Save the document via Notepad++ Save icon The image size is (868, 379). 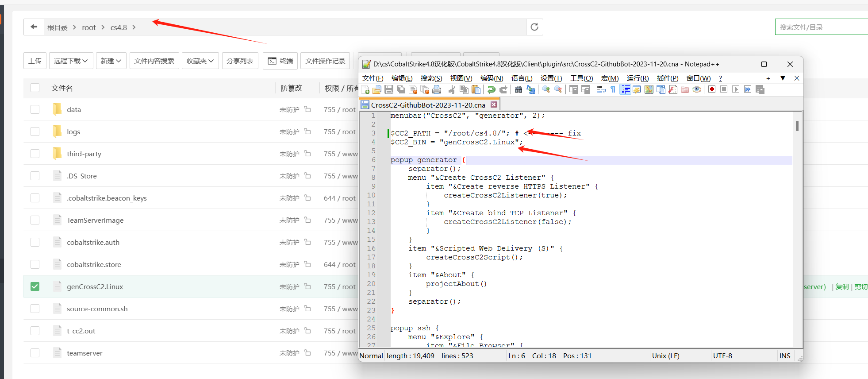389,89
